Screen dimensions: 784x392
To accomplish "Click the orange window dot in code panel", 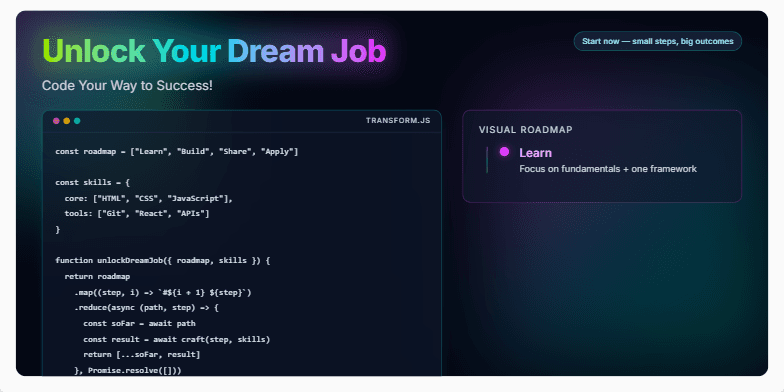I will pyautogui.click(x=66, y=121).
